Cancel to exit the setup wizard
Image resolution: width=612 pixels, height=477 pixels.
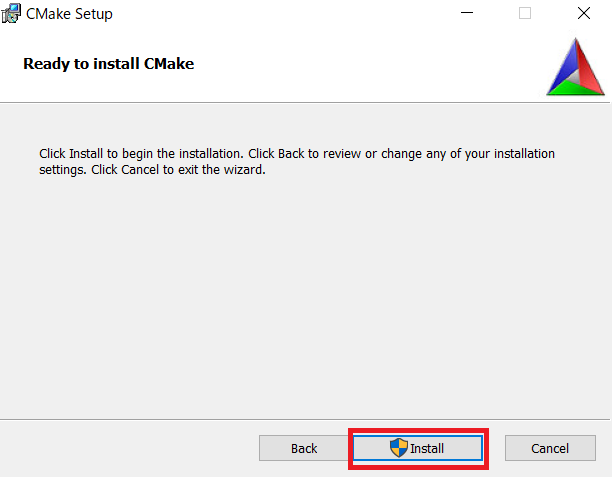coord(550,448)
